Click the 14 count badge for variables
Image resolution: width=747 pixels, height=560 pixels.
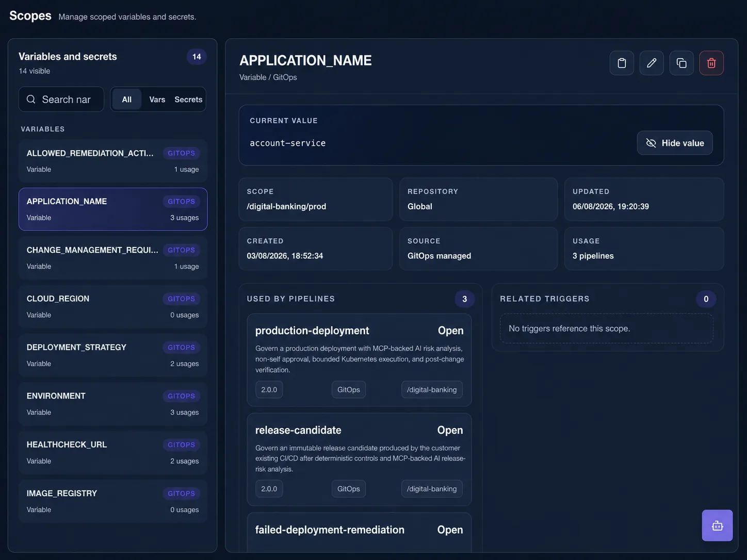point(197,57)
